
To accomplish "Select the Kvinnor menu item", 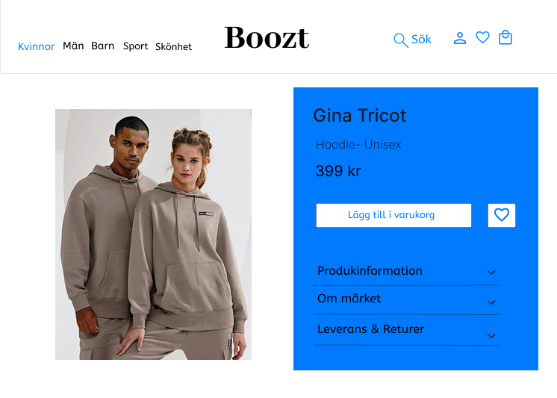I will tap(36, 47).
